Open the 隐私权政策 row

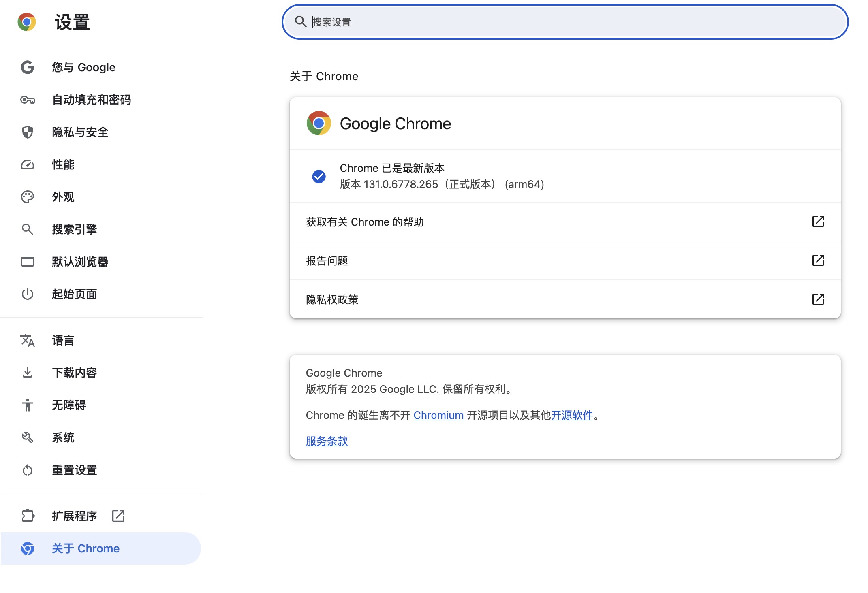pos(565,299)
